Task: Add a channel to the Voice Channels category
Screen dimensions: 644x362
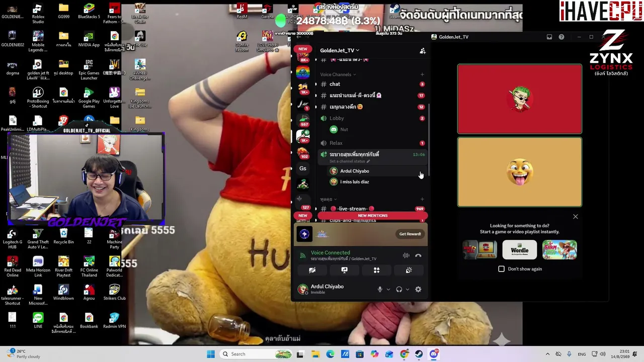Action: (422, 74)
